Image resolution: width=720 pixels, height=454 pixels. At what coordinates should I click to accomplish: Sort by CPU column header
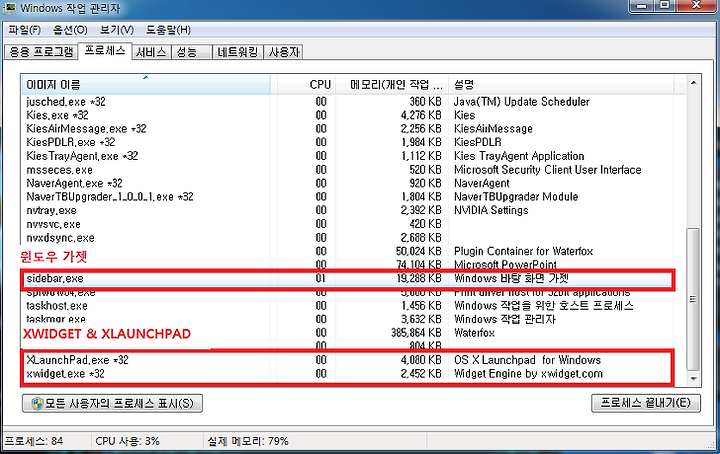coord(306,85)
